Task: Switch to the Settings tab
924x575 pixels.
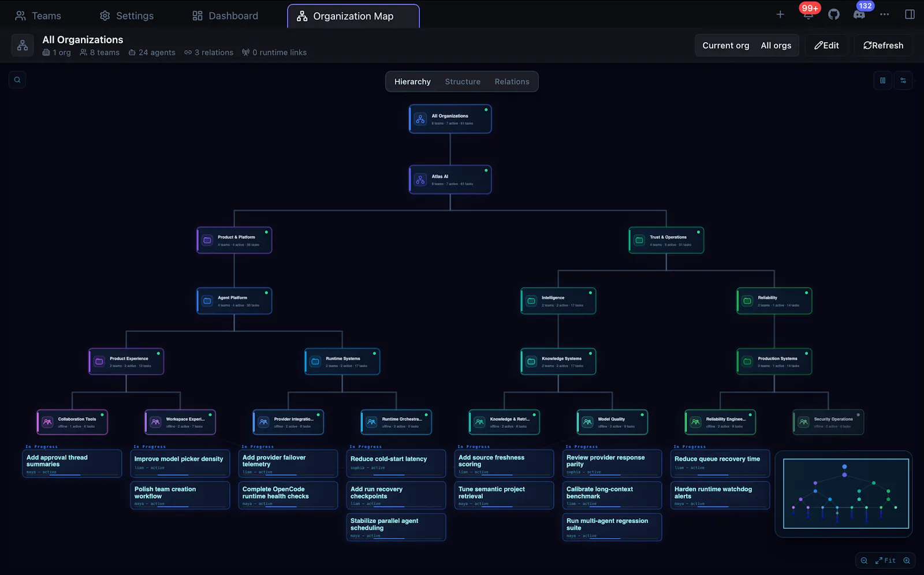Action: pyautogui.click(x=126, y=16)
